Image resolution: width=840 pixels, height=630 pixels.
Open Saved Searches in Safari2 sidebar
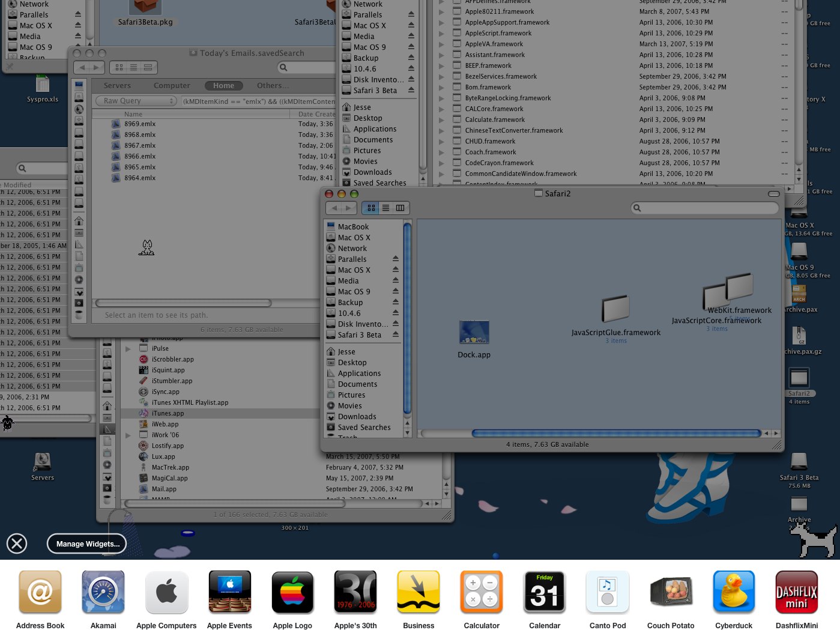coord(364,427)
